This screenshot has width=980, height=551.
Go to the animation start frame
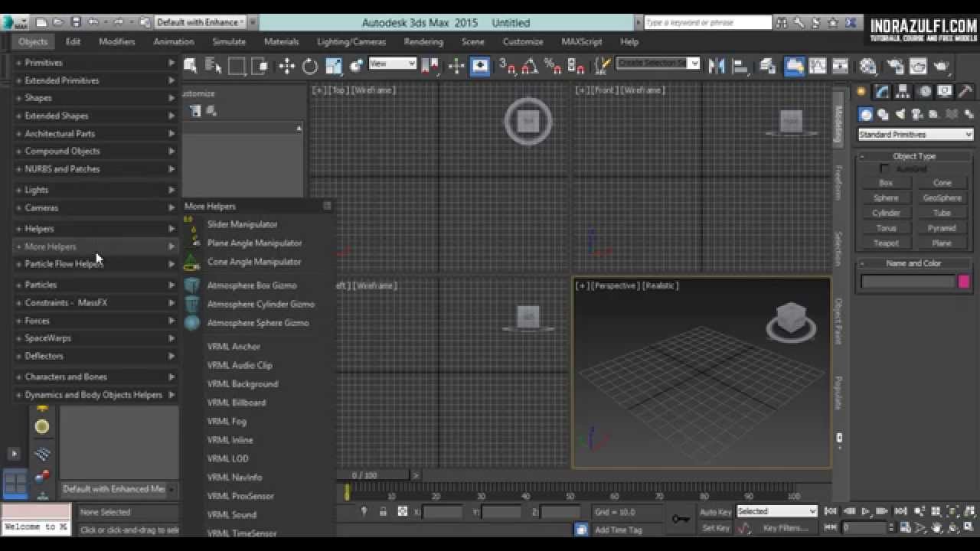click(831, 511)
